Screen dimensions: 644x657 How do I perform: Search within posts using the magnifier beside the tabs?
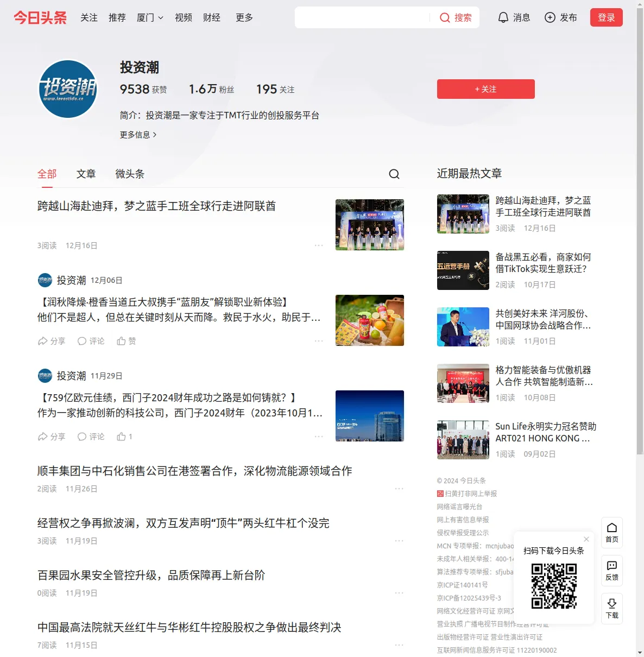[x=394, y=174]
